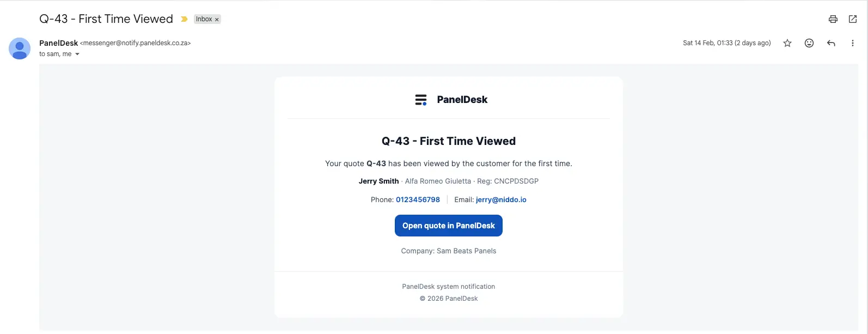Open the email in a new window

pos(853,19)
